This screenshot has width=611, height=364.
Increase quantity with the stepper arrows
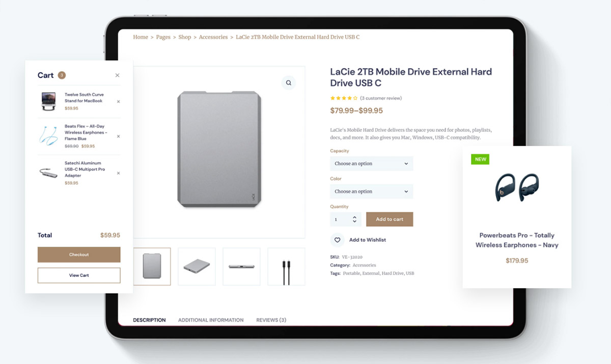354,217
